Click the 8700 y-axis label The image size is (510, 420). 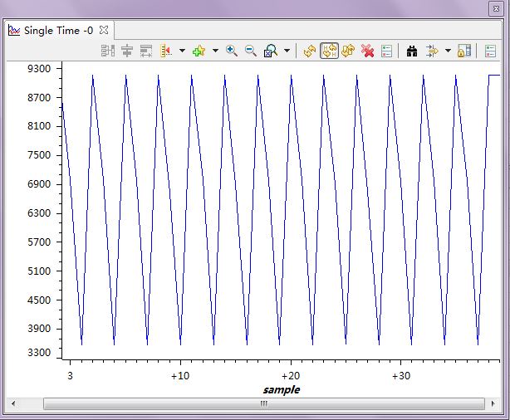tap(39, 97)
